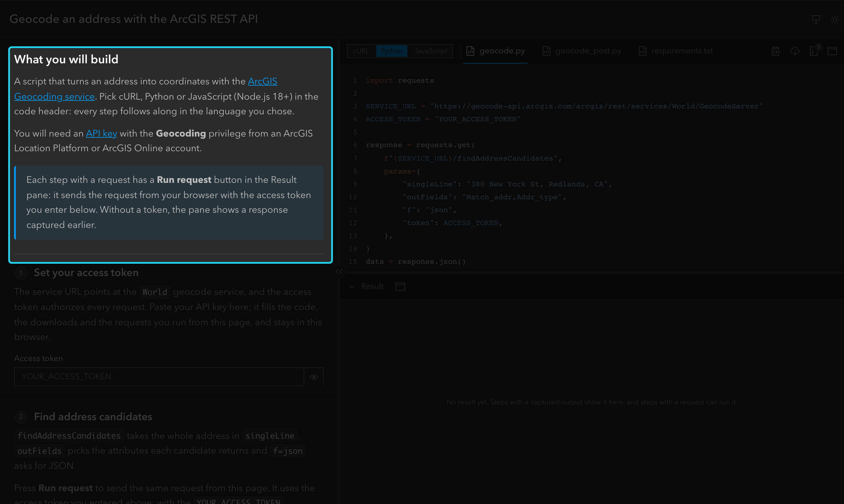The width and height of the screenshot is (844, 504).
Task: Switch to the requirements.txt tab
Action: click(675, 51)
